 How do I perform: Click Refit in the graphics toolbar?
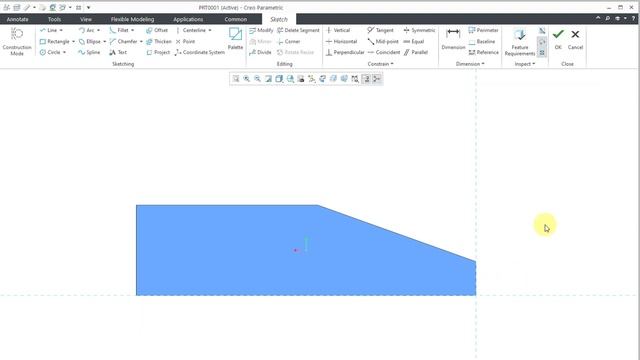tap(236, 79)
